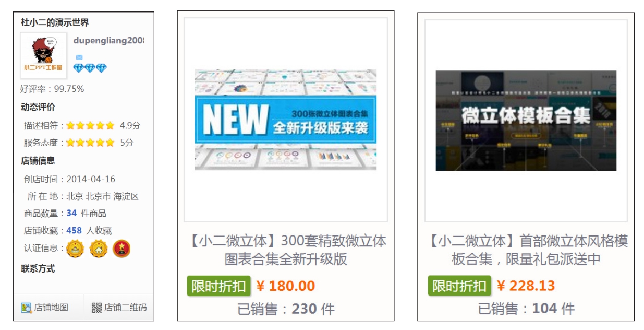
Task: Open the 店铺地图 tab
Action: tap(48, 307)
